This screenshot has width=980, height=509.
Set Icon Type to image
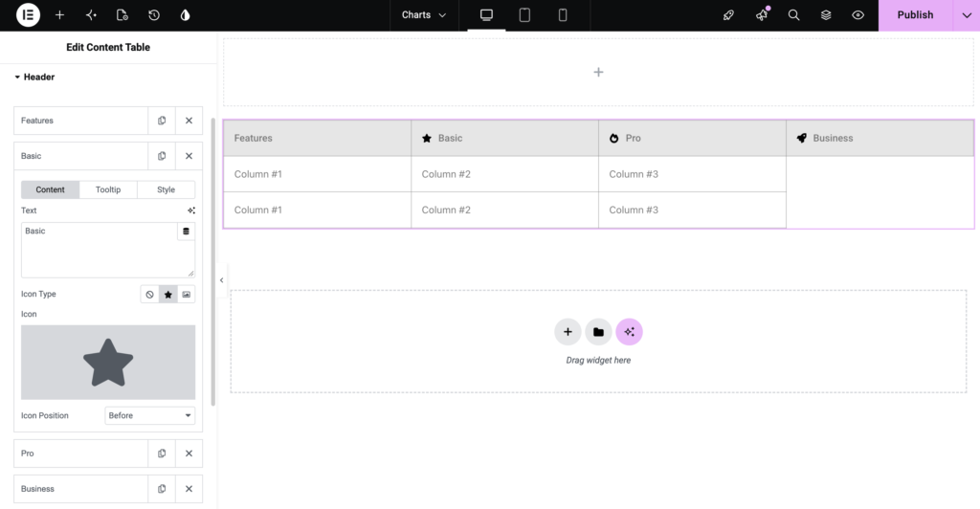[187, 294]
